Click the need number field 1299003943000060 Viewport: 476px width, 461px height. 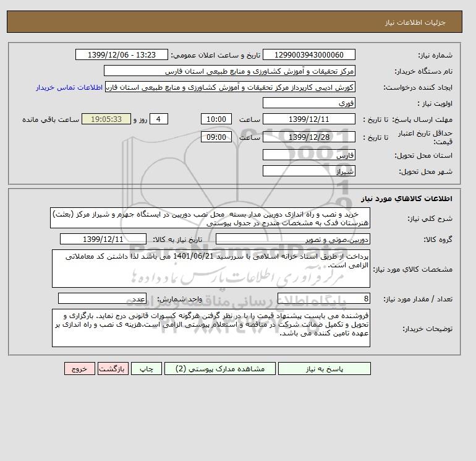pos(308,54)
